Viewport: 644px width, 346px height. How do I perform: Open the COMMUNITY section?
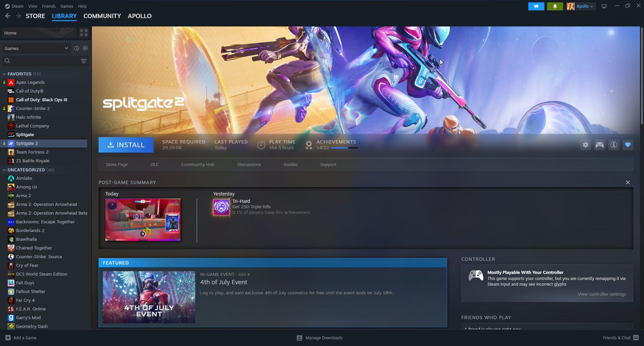coord(102,16)
